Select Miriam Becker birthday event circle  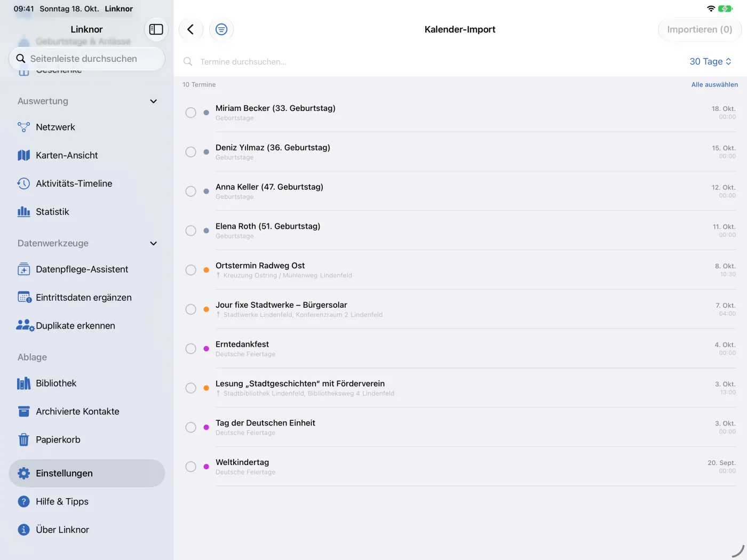(190, 113)
